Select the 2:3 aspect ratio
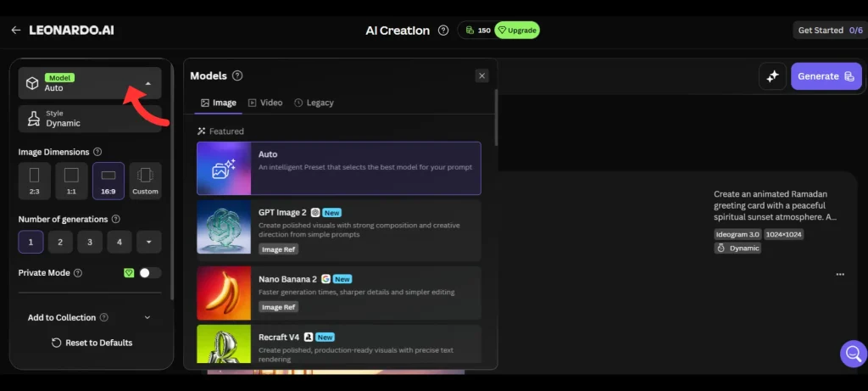 (34, 182)
